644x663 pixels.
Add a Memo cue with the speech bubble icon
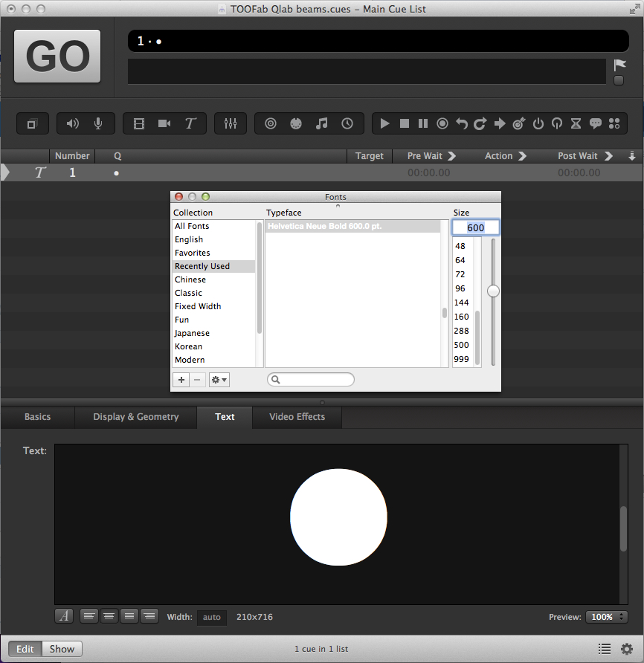click(x=595, y=124)
